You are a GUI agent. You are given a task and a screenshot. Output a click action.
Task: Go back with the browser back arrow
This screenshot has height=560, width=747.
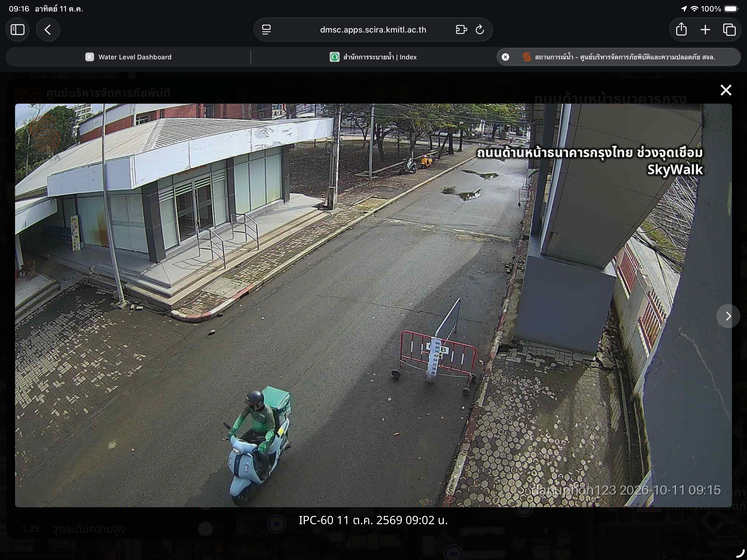48,30
